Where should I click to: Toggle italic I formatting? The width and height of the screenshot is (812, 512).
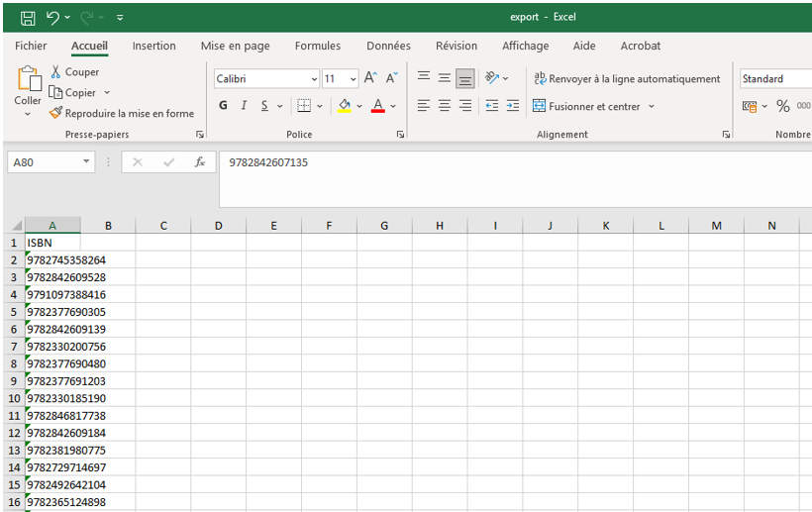tap(244, 106)
